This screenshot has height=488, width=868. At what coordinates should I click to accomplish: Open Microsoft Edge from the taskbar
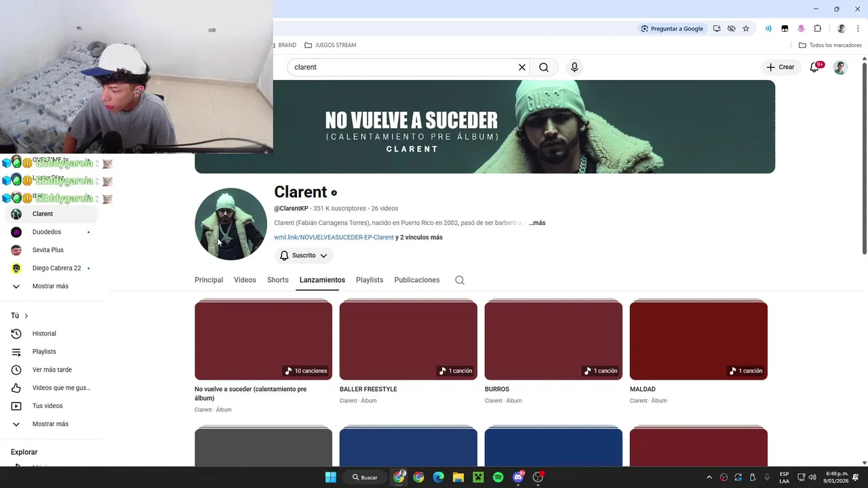439,477
